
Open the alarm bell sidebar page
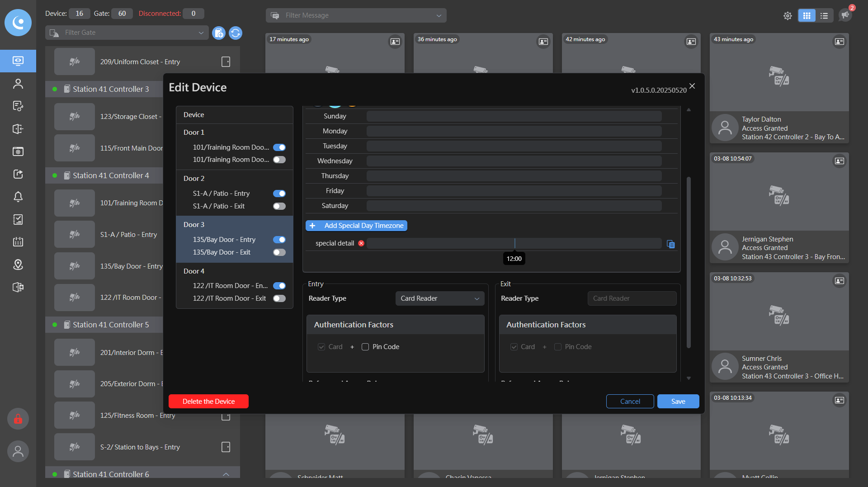pos(18,197)
